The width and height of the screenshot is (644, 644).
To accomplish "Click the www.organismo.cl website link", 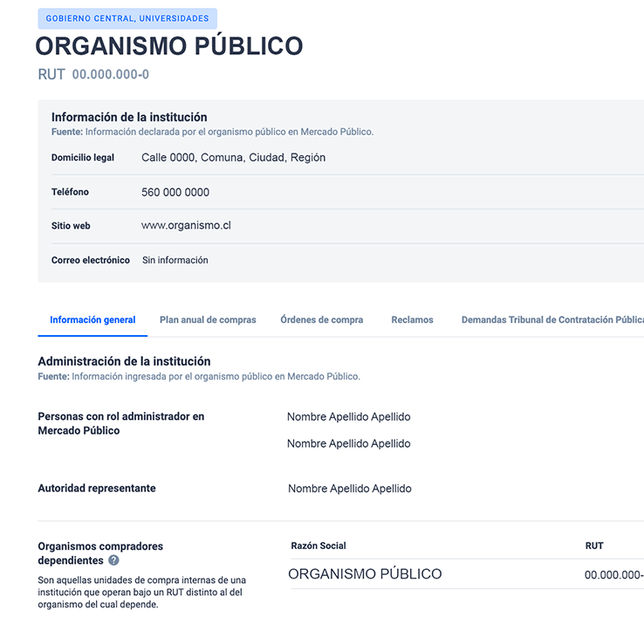I will pyautogui.click(x=186, y=225).
